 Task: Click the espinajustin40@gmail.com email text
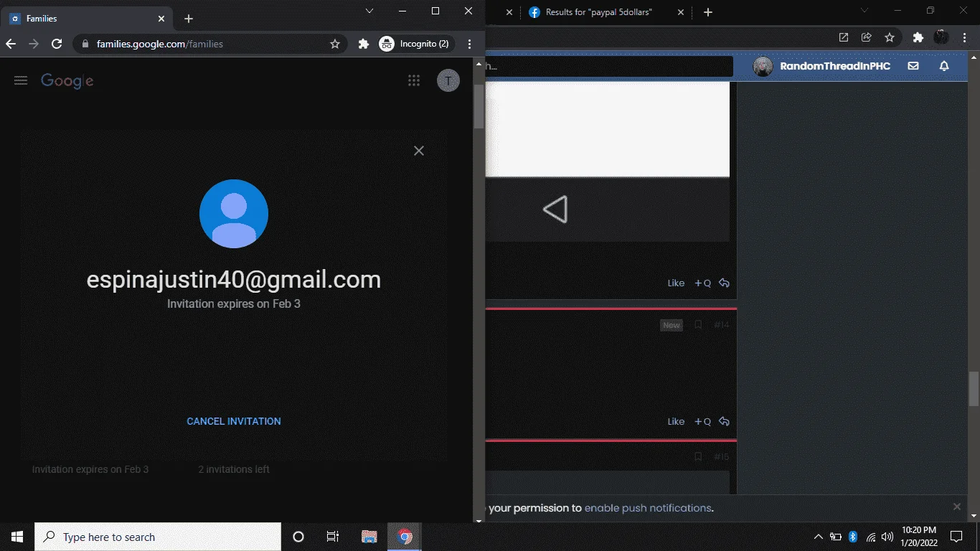coord(234,279)
